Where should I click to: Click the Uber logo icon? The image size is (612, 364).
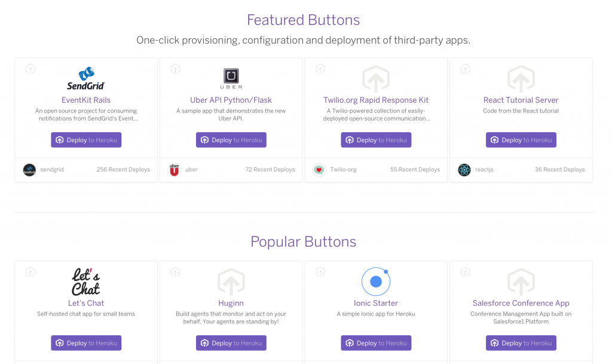click(231, 78)
